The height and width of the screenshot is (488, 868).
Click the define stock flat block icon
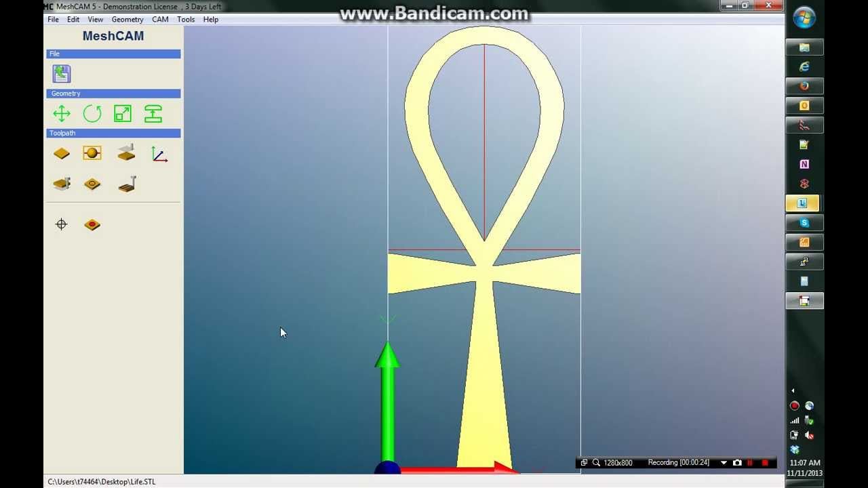pyautogui.click(x=62, y=154)
